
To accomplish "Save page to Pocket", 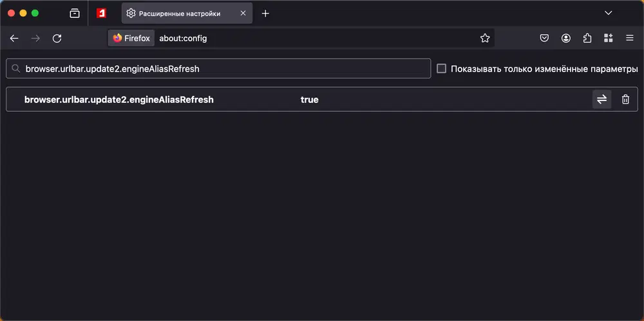I will [544, 39].
